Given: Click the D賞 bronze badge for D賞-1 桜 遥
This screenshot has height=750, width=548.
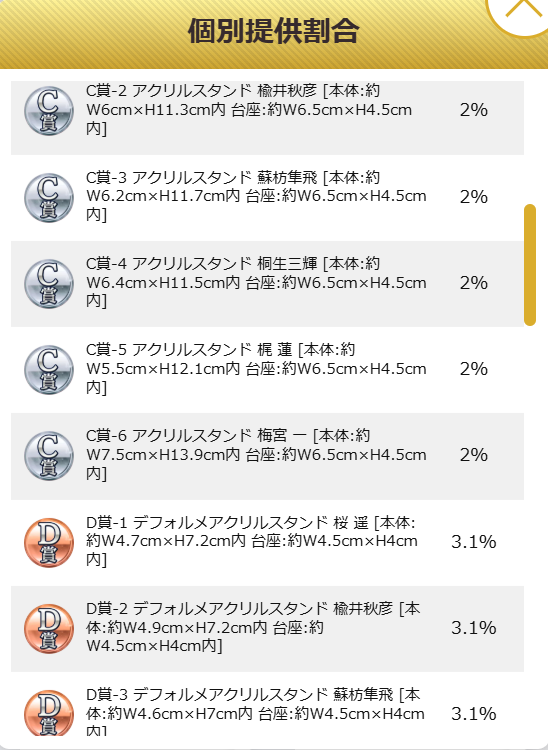Looking at the screenshot, I should coord(49,542).
